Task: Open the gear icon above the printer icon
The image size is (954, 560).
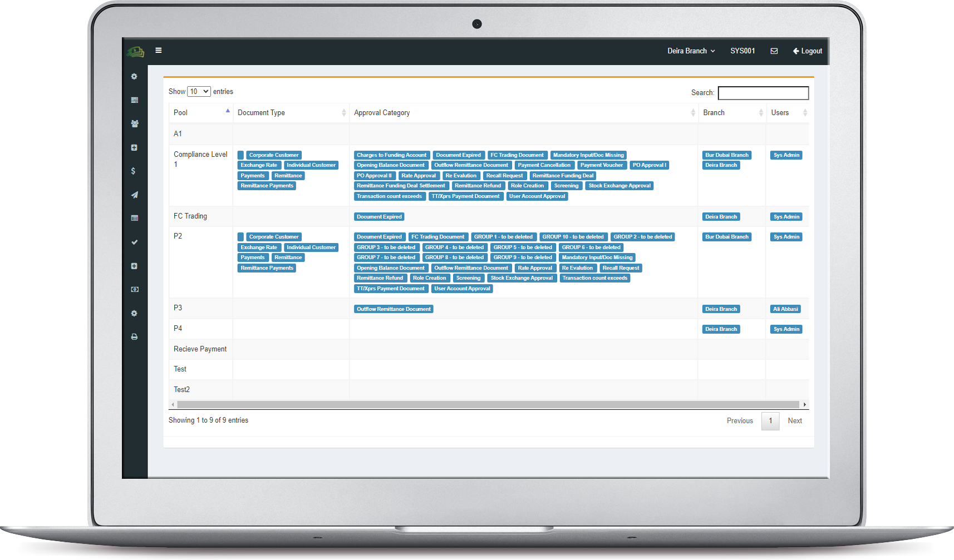Action: (134, 313)
